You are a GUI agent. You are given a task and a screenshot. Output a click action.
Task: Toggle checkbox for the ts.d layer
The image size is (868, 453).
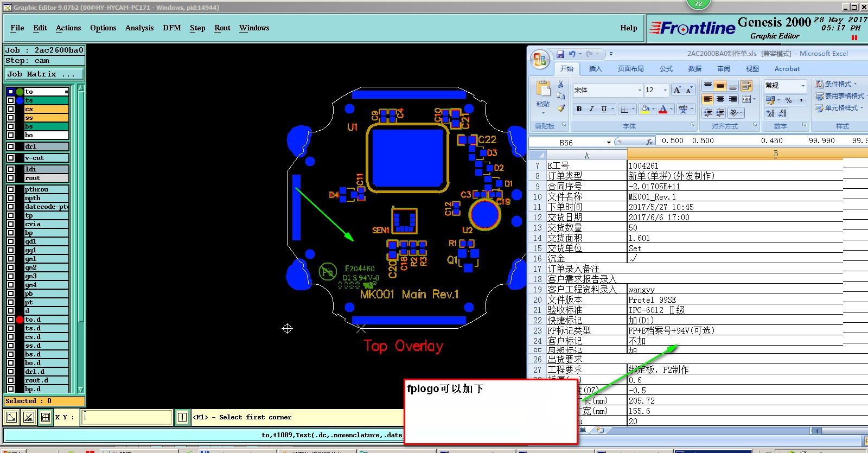point(11,328)
